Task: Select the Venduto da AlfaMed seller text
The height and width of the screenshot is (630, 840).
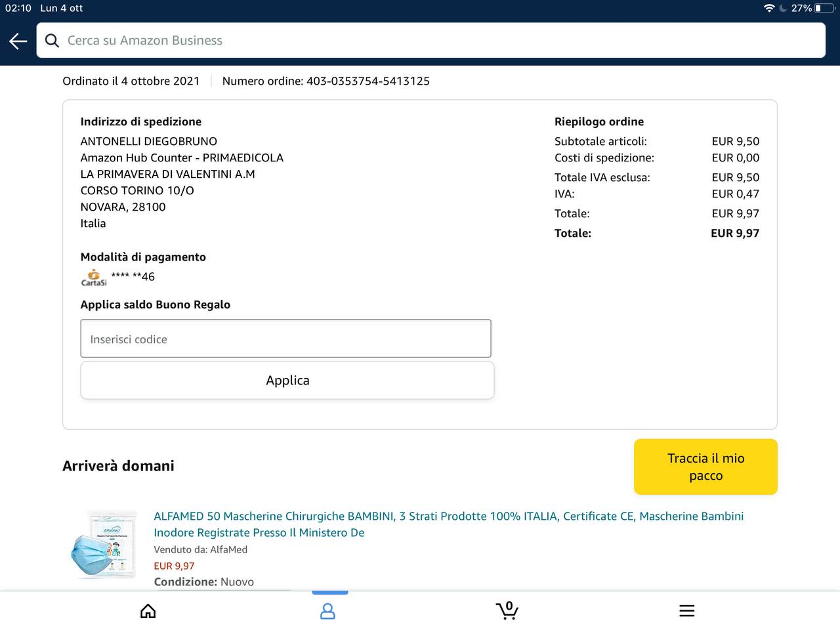Action: [200, 549]
